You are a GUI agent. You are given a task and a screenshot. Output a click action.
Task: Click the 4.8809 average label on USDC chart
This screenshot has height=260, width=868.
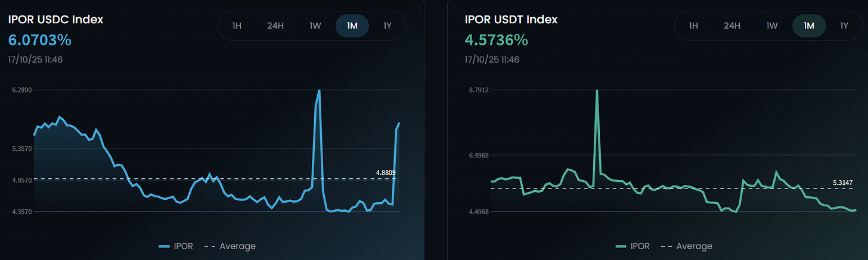[386, 172]
